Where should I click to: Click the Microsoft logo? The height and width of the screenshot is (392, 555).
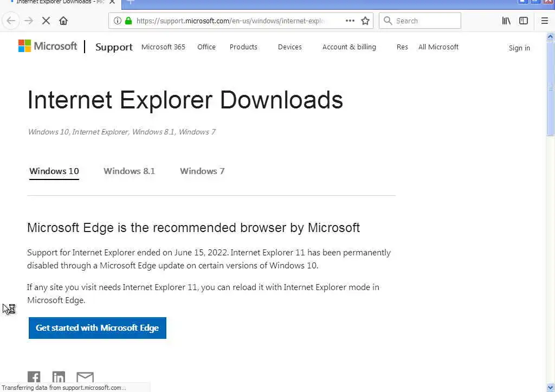click(x=48, y=46)
